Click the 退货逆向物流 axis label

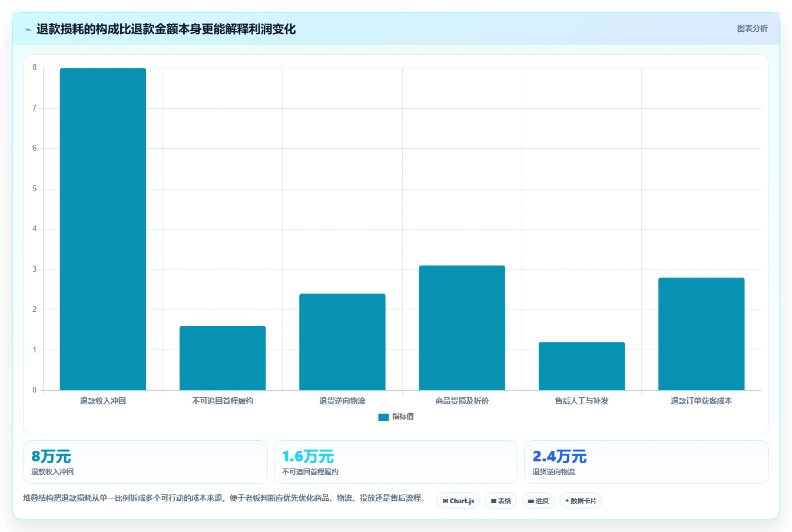coord(342,401)
